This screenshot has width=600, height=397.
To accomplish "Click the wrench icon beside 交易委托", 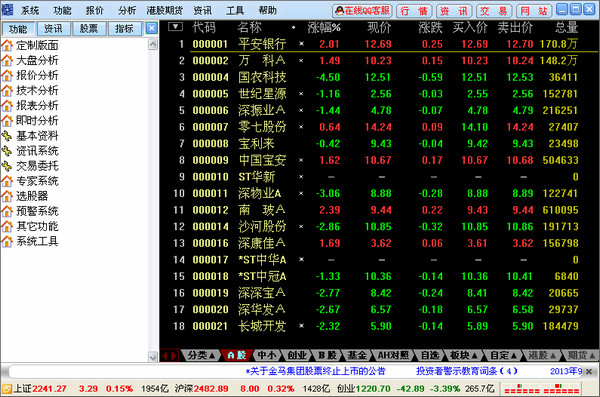I will point(7,166).
